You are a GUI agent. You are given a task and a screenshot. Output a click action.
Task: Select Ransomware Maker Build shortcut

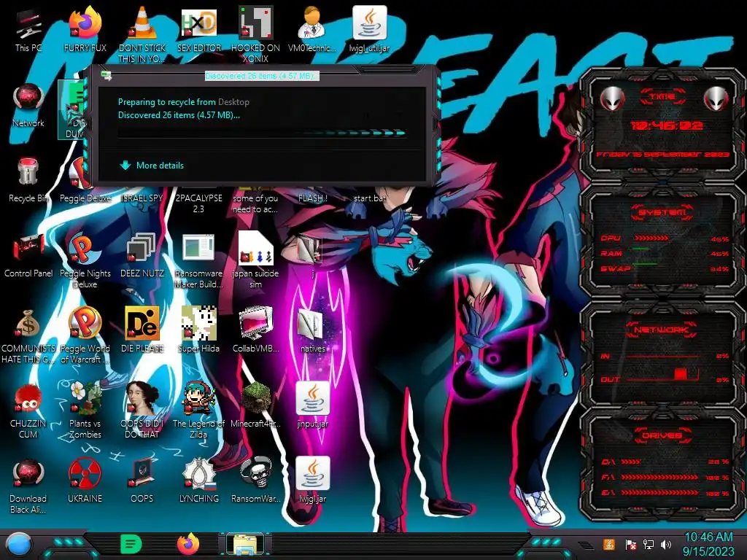click(x=198, y=260)
